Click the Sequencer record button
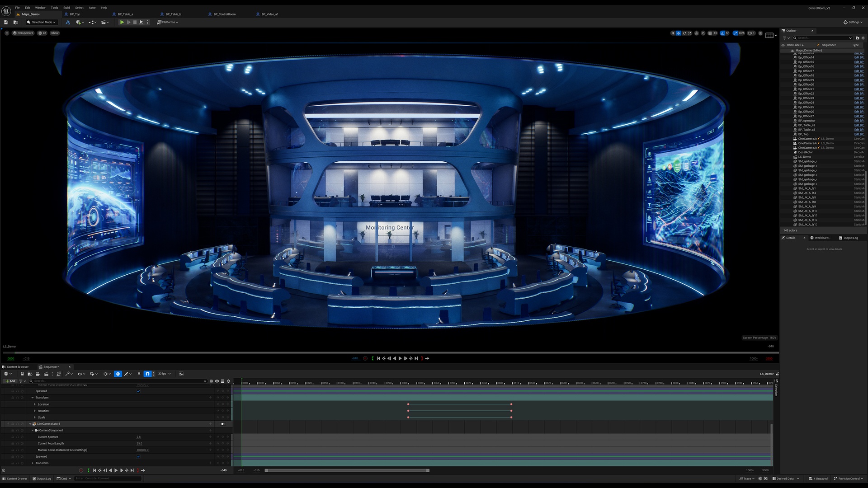This screenshot has height=488, width=868. pyautogui.click(x=81, y=470)
